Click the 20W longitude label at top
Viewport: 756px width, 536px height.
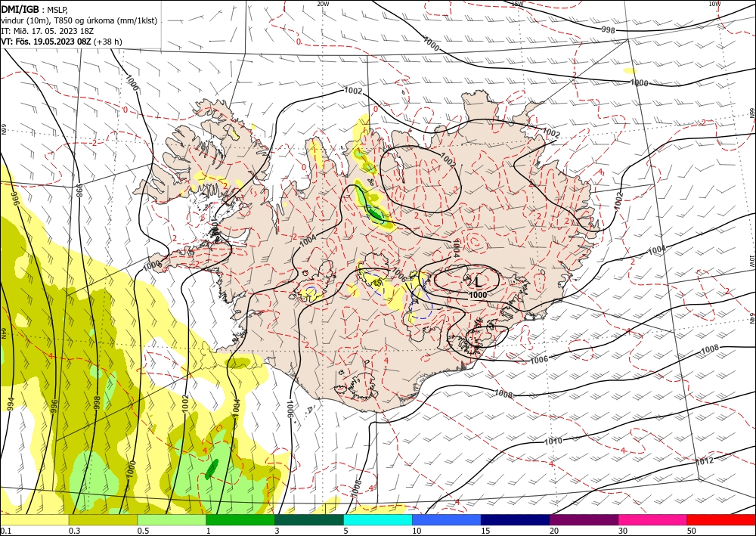coord(323,3)
